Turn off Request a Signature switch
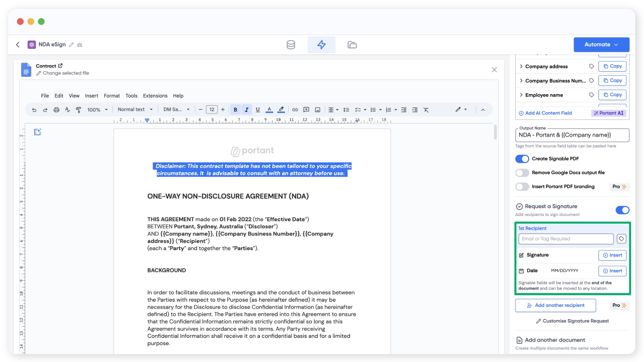 pyautogui.click(x=622, y=210)
